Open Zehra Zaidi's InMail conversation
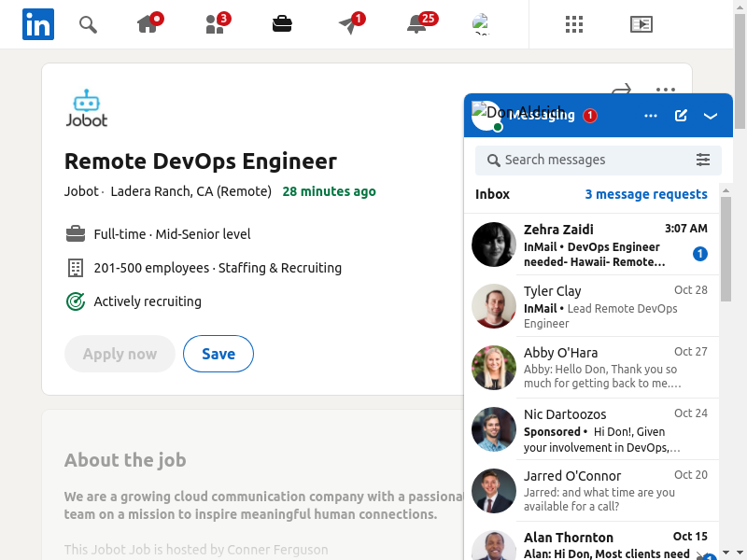 coord(598,245)
